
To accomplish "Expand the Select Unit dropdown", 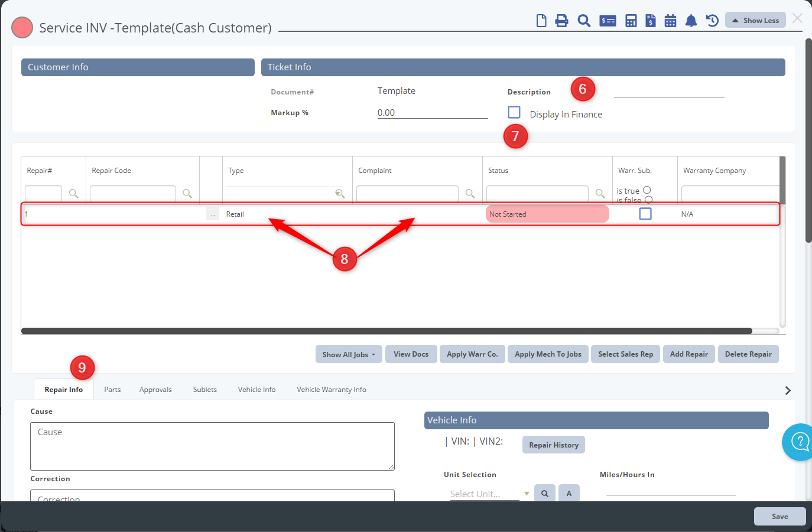I will tap(526, 494).
